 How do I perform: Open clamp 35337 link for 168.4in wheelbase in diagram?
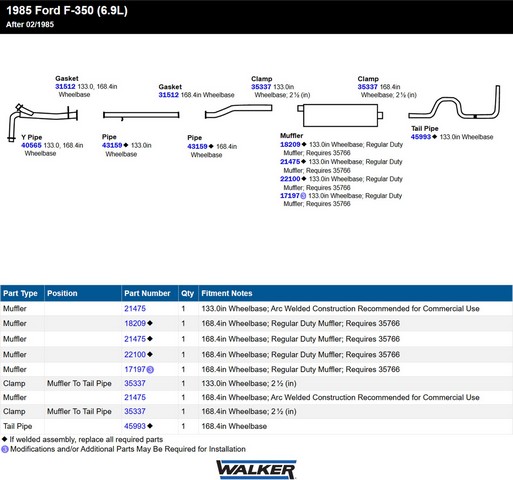(x=367, y=87)
